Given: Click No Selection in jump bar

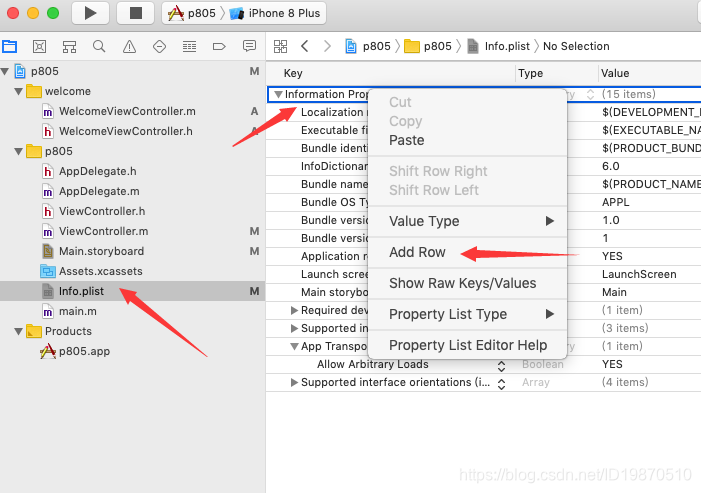Looking at the screenshot, I should tap(576, 46).
